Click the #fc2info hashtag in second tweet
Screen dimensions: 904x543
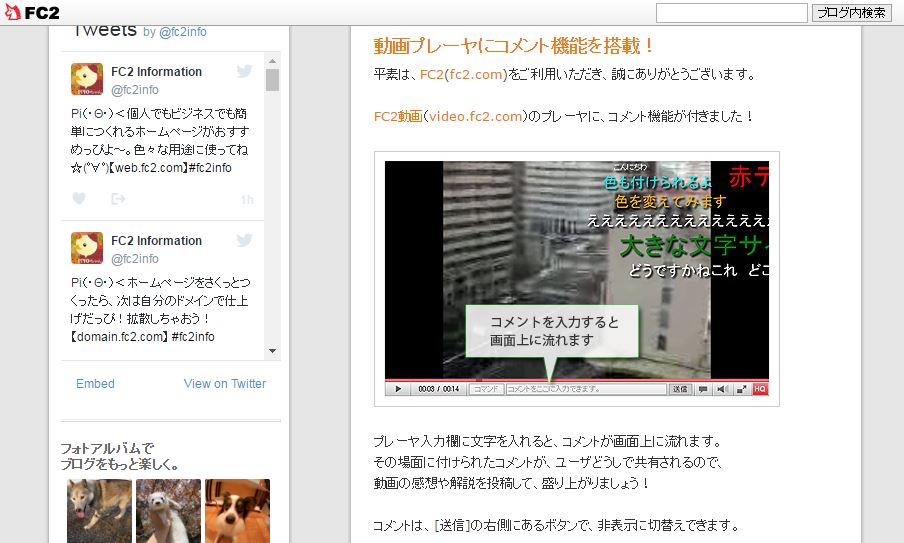tap(193, 337)
